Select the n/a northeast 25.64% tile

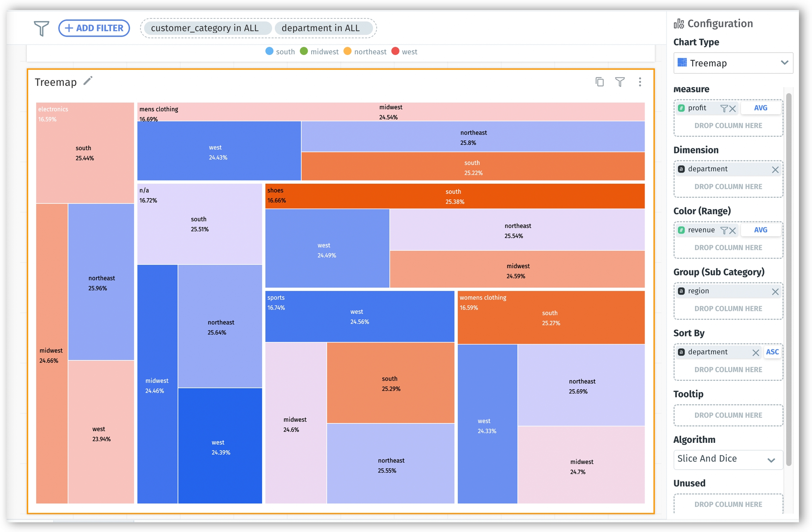220,326
